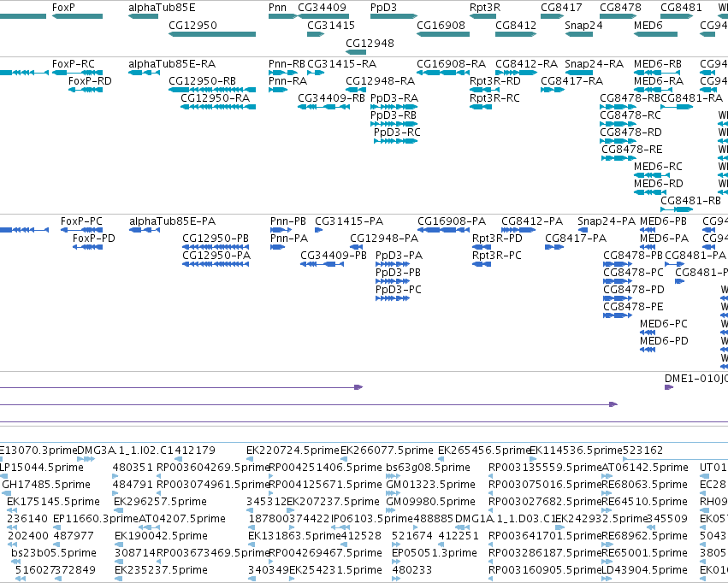Viewport: 728px width, 583px height.
Task: Open the bs63g08.5prime EST label
Action: [x=428, y=468]
